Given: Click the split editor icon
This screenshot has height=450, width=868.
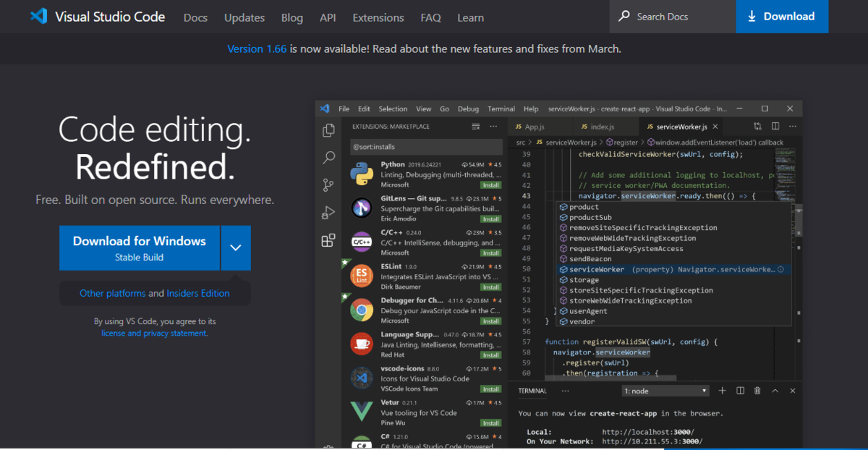Looking at the screenshot, I should tap(775, 127).
